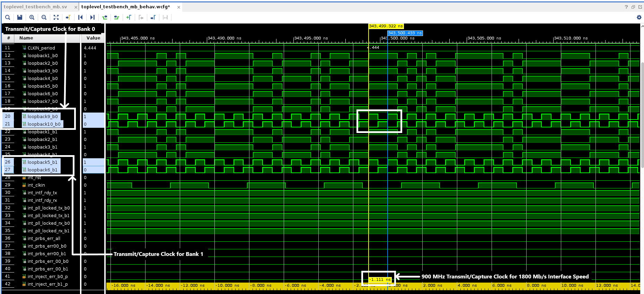Go to previous transition

click(x=105, y=17)
